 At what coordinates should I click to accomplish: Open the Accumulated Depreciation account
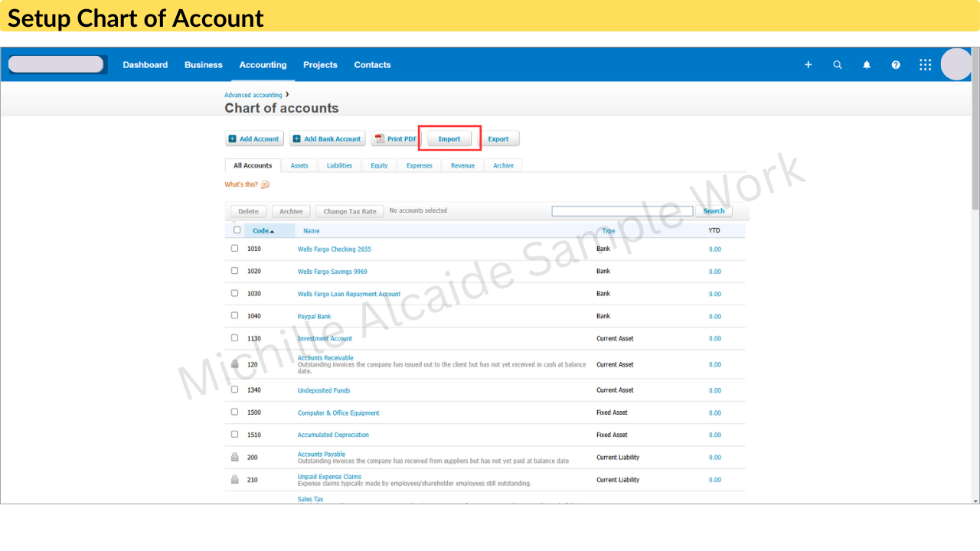333,435
